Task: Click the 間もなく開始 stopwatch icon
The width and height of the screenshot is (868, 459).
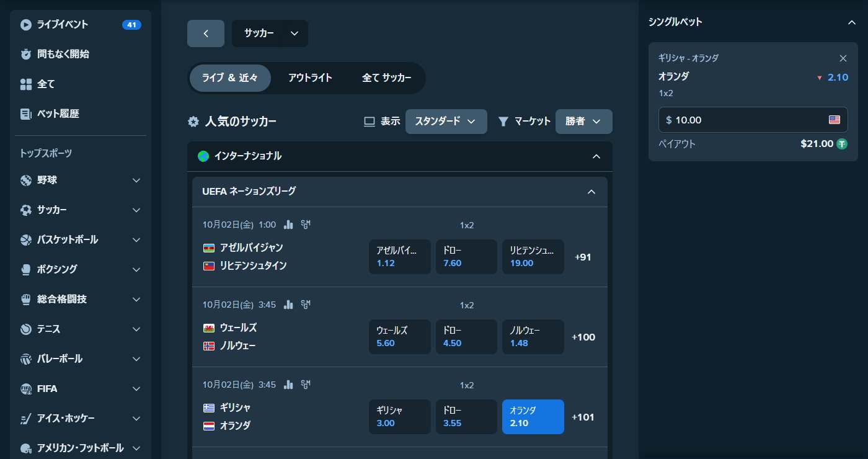Action: 25,55
